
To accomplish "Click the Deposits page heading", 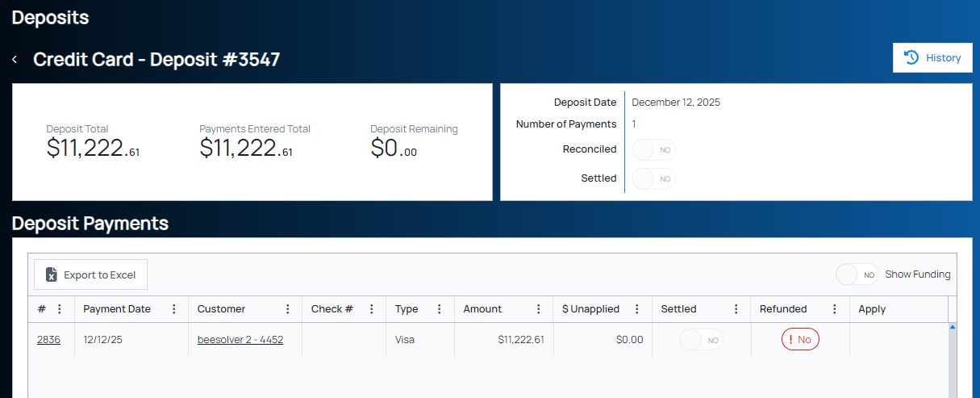I will [x=51, y=17].
